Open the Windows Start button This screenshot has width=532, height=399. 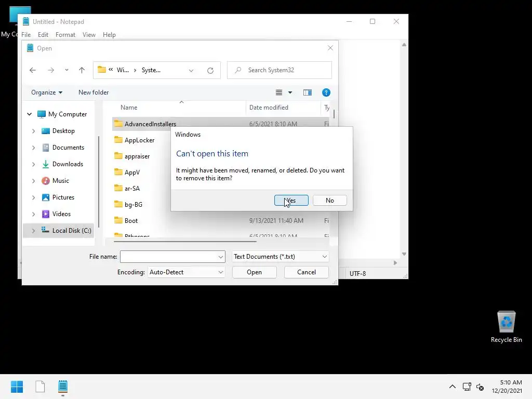(x=17, y=387)
